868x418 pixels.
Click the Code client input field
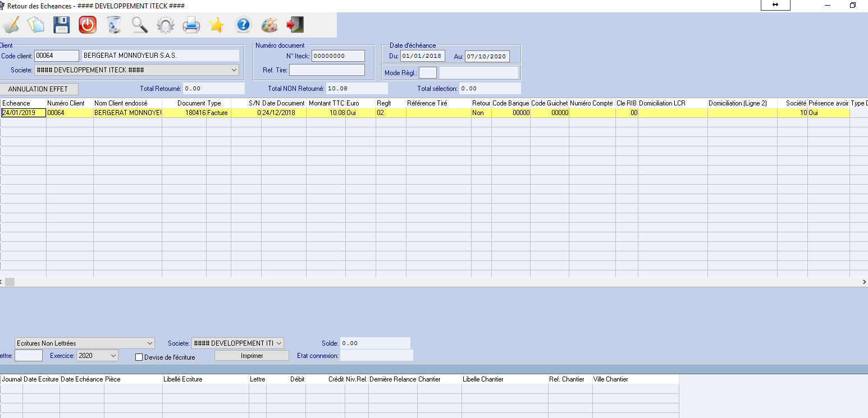tap(57, 56)
